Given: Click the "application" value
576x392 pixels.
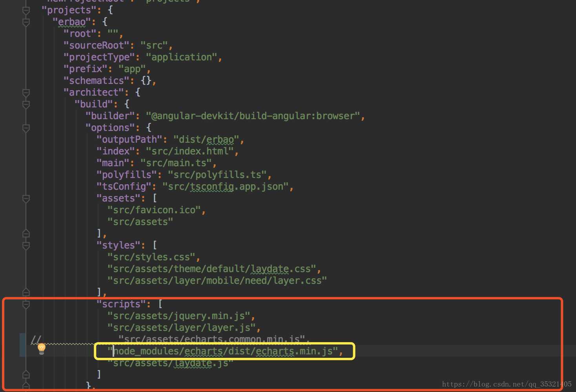Looking at the screenshot, I should click(x=181, y=57).
